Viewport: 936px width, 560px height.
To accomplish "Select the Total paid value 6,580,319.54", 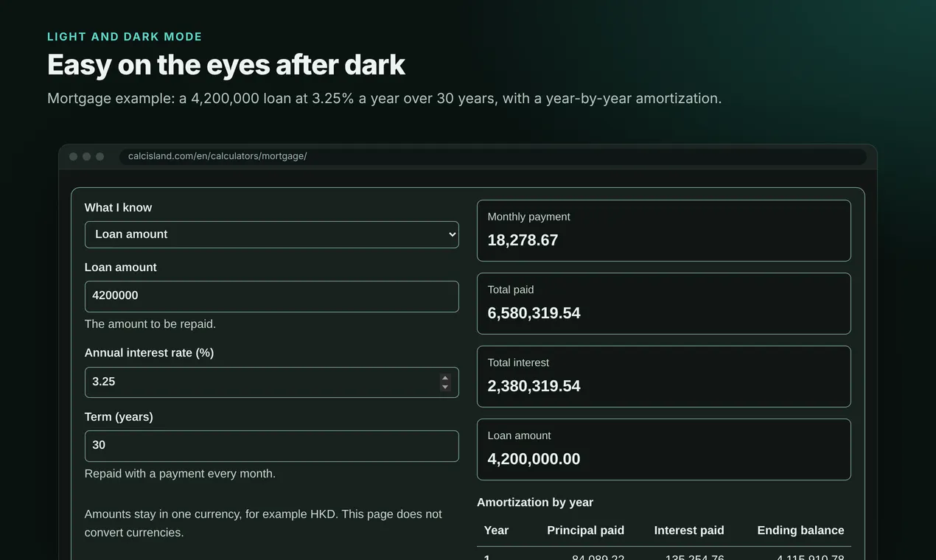I will pyautogui.click(x=534, y=313).
